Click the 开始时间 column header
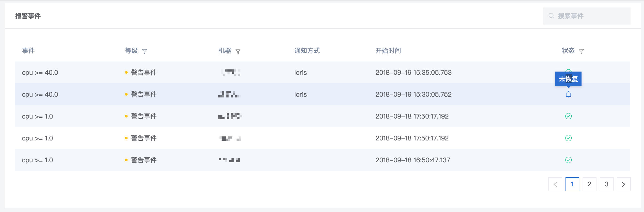The width and height of the screenshot is (644, 212). click(x=388, y=51)
